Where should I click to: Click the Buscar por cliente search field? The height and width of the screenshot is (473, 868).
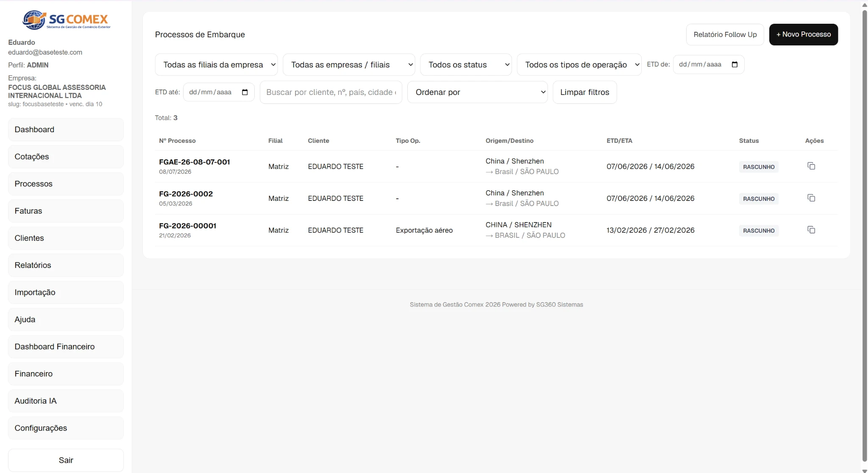pyautogui.click(x=331, y=92)
